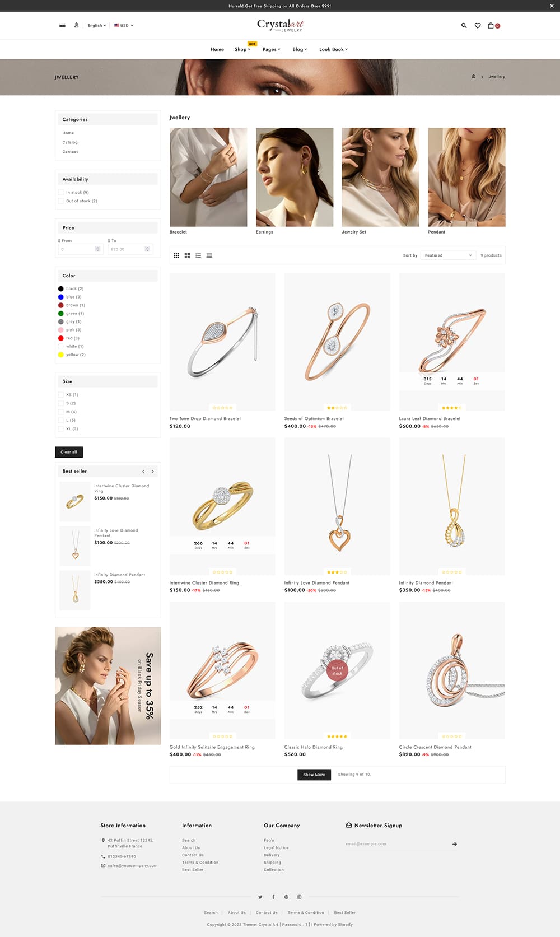Tick the XS size checkbox
The width and height of the screenshot is (560, 937).
60,394
